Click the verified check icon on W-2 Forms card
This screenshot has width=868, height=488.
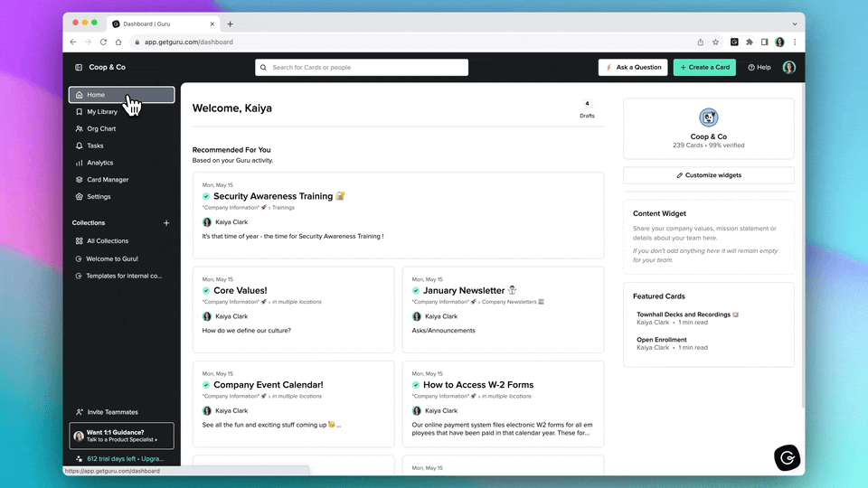(x=416, y=385)
